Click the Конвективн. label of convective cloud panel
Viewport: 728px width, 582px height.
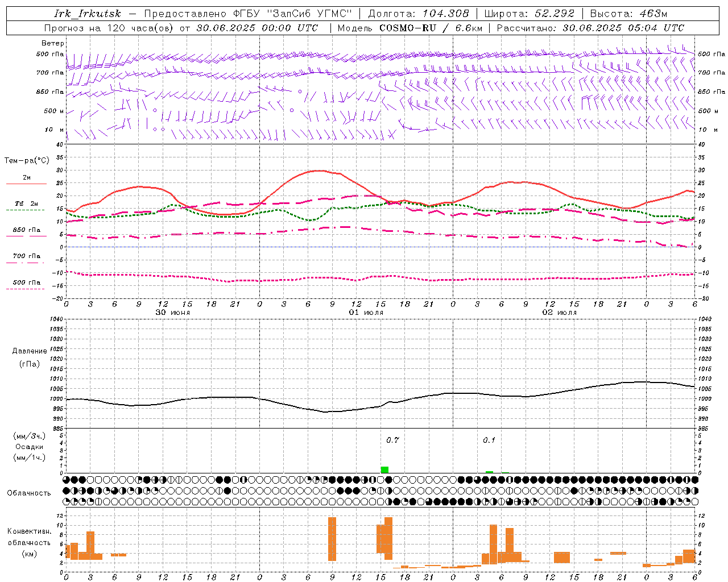point(30,531)
